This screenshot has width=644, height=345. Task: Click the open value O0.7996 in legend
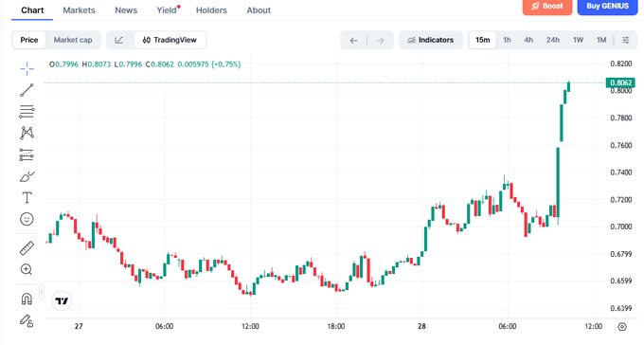coord(63,64)
